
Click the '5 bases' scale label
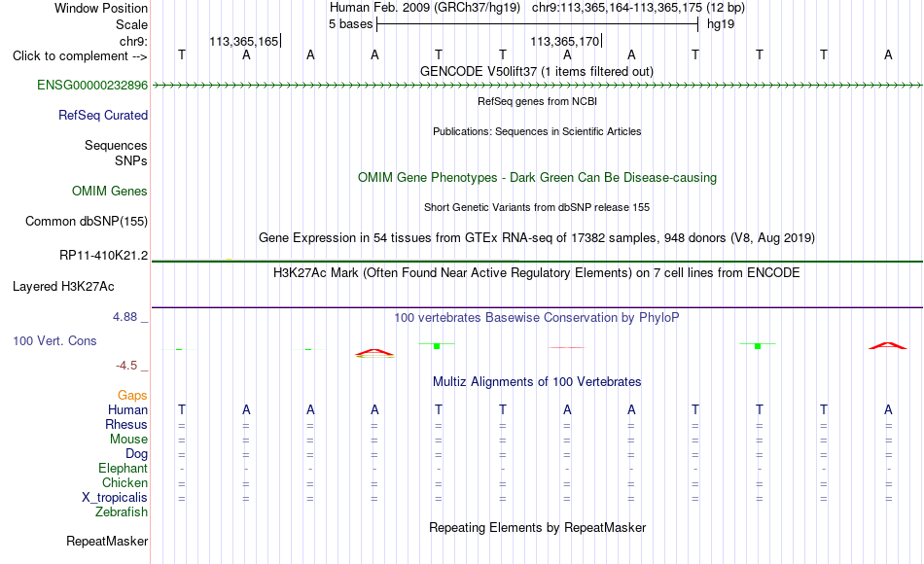coord(350,24)
